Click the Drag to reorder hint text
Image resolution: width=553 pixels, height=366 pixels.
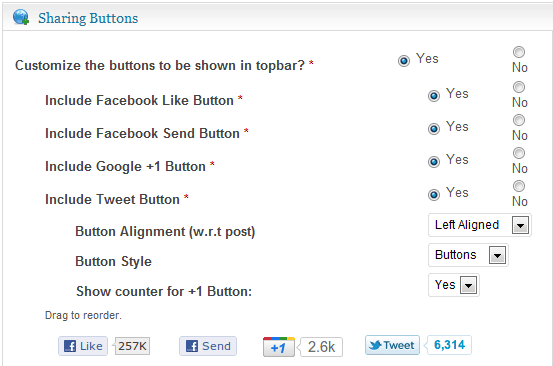coord(83,315)
